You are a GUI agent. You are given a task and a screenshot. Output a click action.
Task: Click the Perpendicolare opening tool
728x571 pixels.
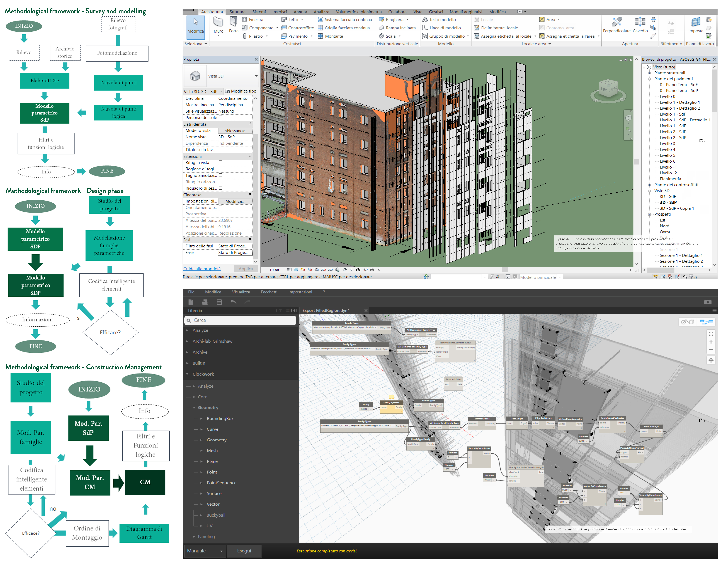[617, 25]
